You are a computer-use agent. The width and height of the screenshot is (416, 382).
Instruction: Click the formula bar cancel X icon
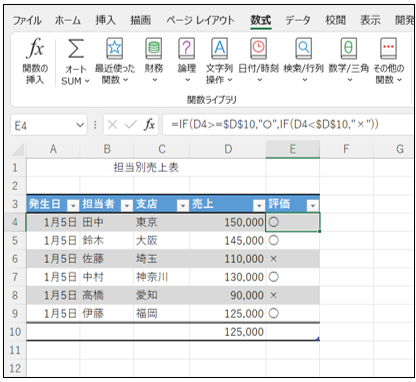click(x=113, y=125)
